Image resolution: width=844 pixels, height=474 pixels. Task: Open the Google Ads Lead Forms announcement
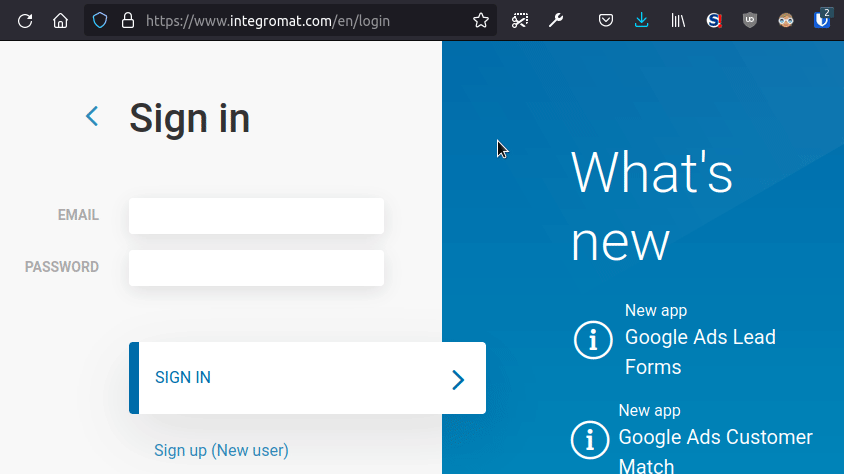click(x=700, y=351)
